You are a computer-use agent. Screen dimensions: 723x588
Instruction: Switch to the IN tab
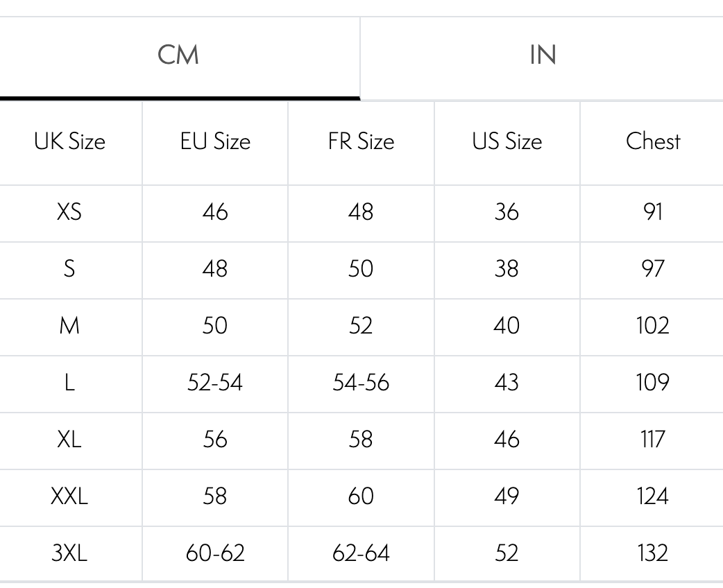pyautogui.click(x=542, y=55)
